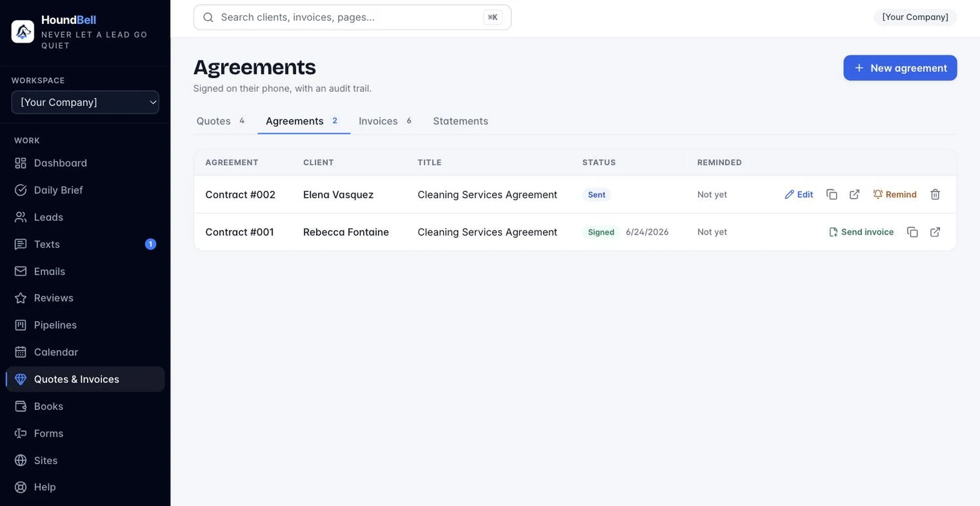Image resolution: width=980 pixels, height=506 pixels.
Task: Send a reminder for Contract #002
Action: coord(894,195)
